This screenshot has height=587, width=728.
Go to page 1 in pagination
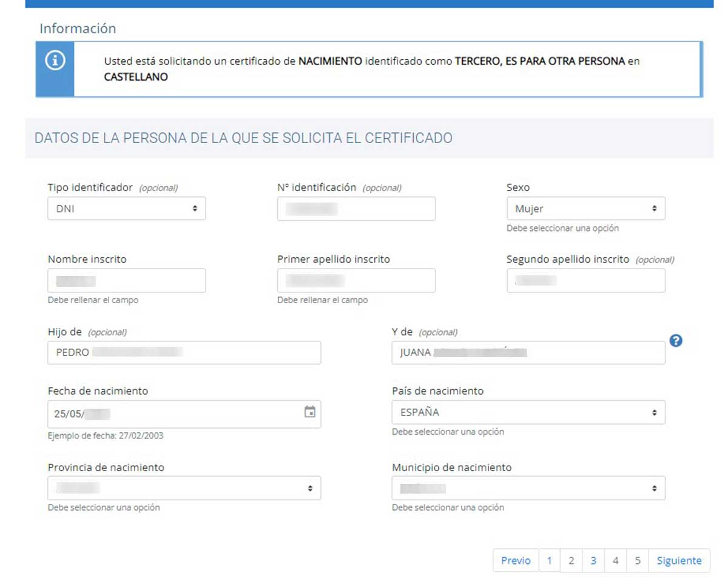(549, 561)
